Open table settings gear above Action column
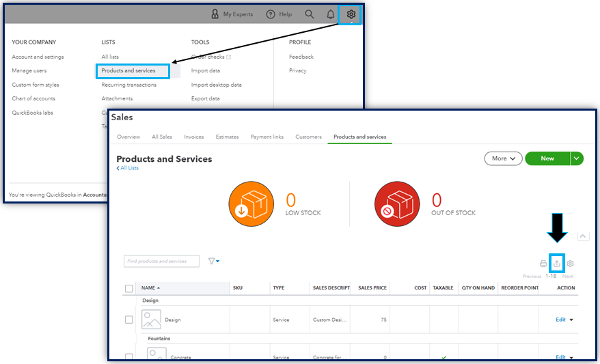The width and height of the screenshot is (600, 364). [571, 264]
